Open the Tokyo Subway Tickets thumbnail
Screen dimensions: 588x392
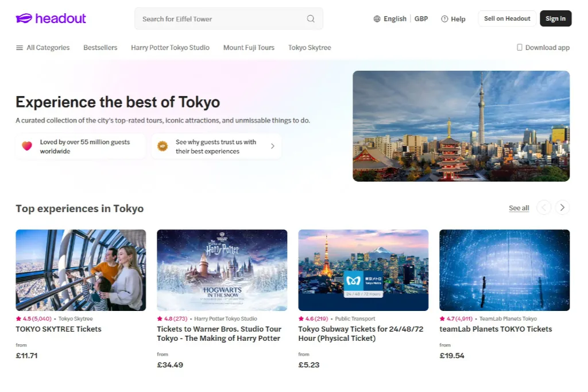coord(363,270)
